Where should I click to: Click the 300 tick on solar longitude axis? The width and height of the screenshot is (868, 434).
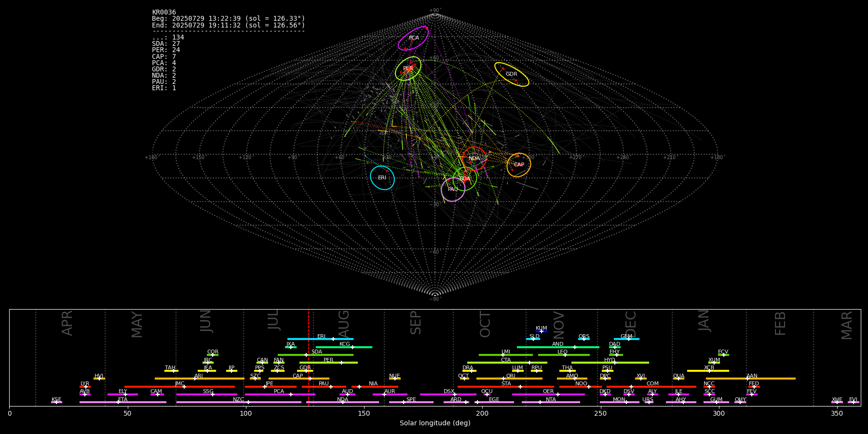coord(719,413)
